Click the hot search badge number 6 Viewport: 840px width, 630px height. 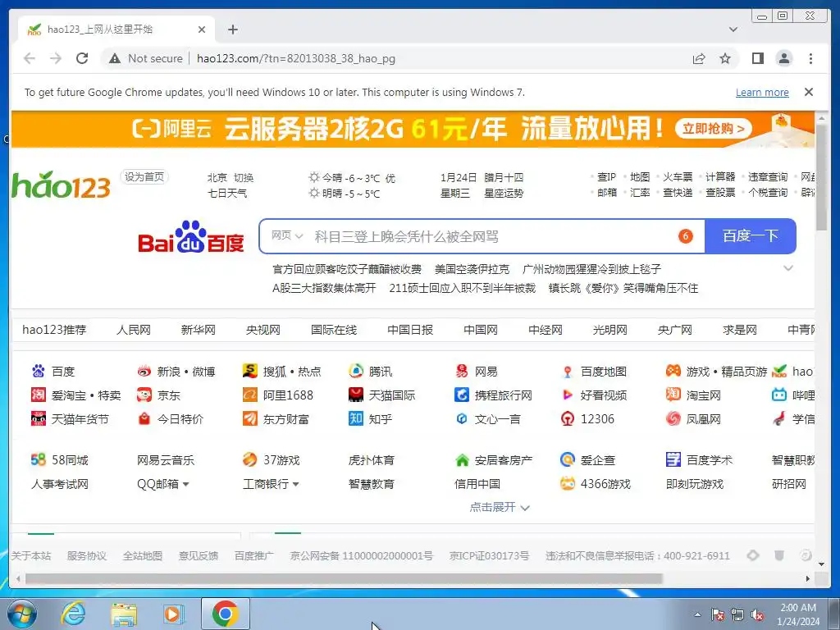click(685, 235)
